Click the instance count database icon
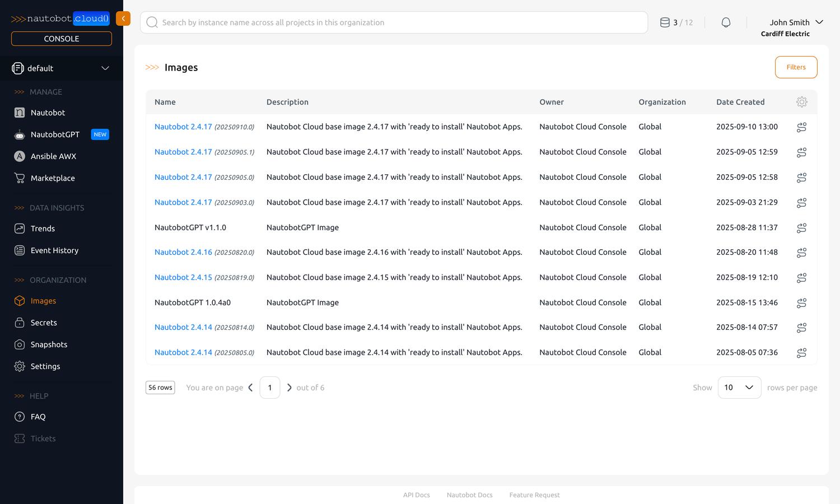Image resolution: width=840 pixels, height=504 pixels. coord(665,22)
